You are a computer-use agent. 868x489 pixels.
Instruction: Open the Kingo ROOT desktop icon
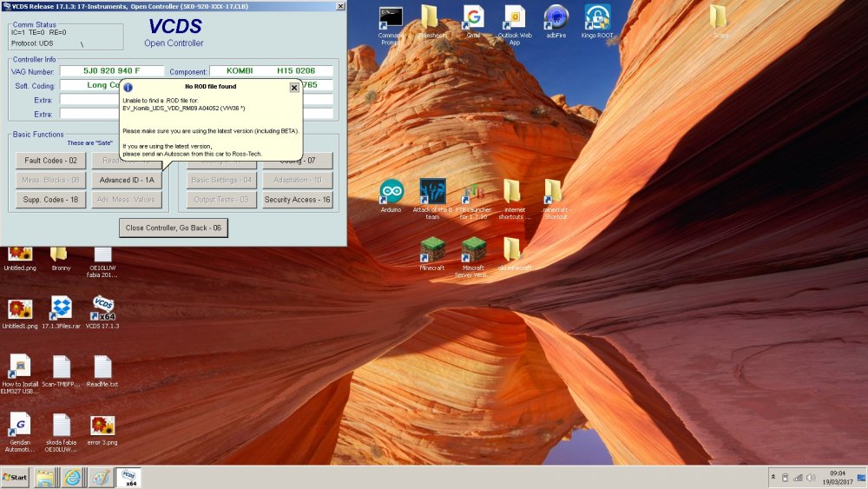pyautogui.click(x=597, y=22)
